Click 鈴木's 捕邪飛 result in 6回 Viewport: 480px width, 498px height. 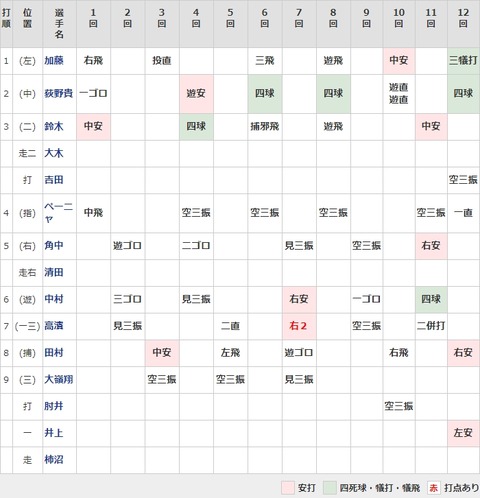[x=265, y=126]
